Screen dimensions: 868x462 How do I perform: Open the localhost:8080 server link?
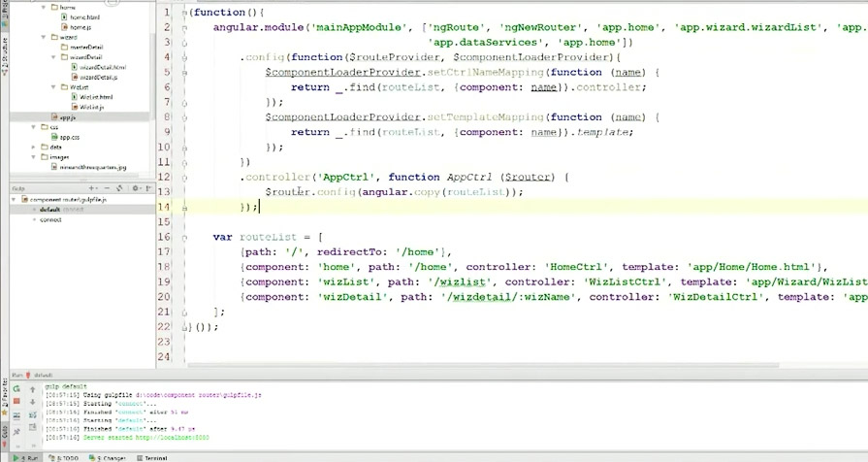tap(173, 438)
